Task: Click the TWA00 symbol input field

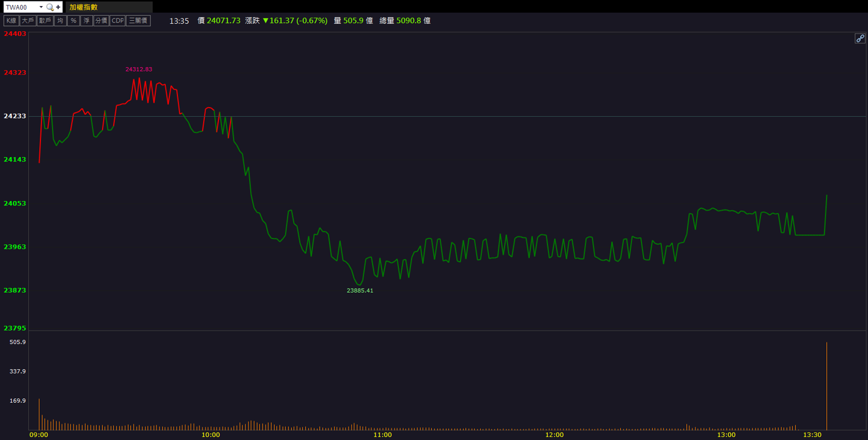Action: coord(21,7)
